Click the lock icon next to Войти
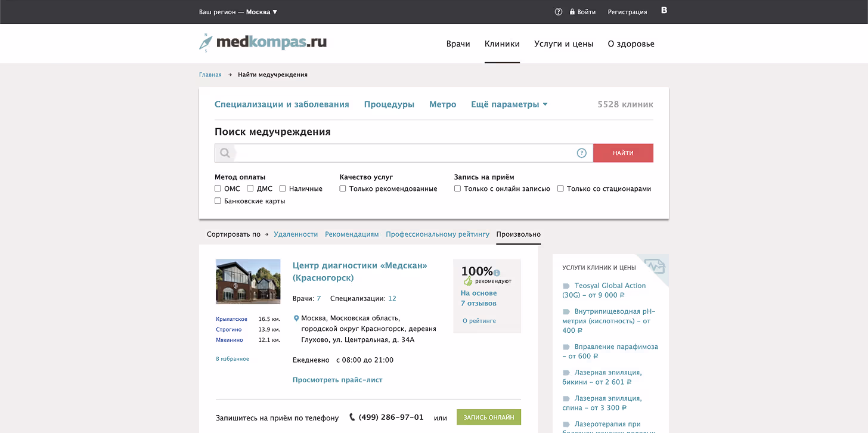Viewport: 868px width, 433px height. click(572, 12)
